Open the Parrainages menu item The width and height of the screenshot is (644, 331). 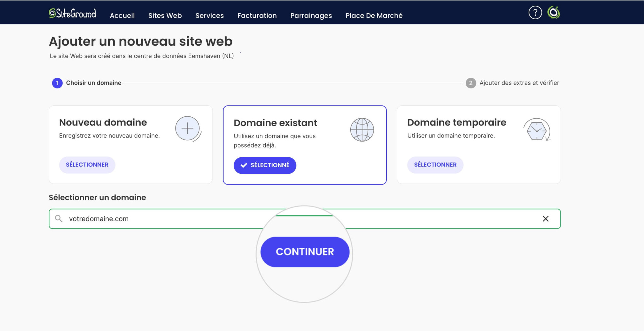[311, 15]
